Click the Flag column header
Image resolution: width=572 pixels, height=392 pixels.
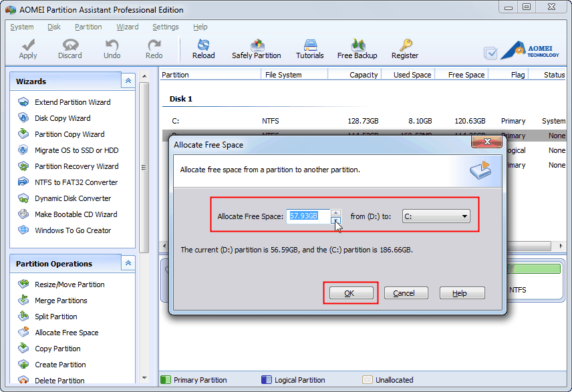point(508,75)
